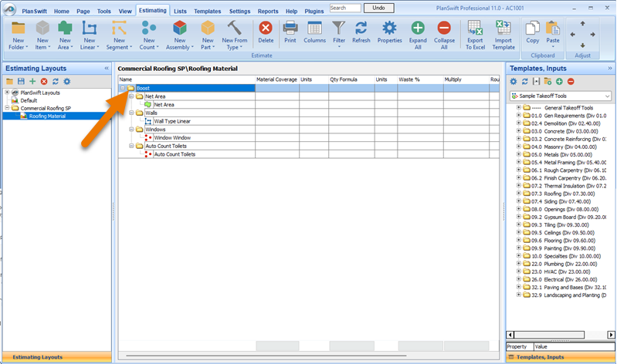Click the Paste clipboard icon

click(553, 29)
